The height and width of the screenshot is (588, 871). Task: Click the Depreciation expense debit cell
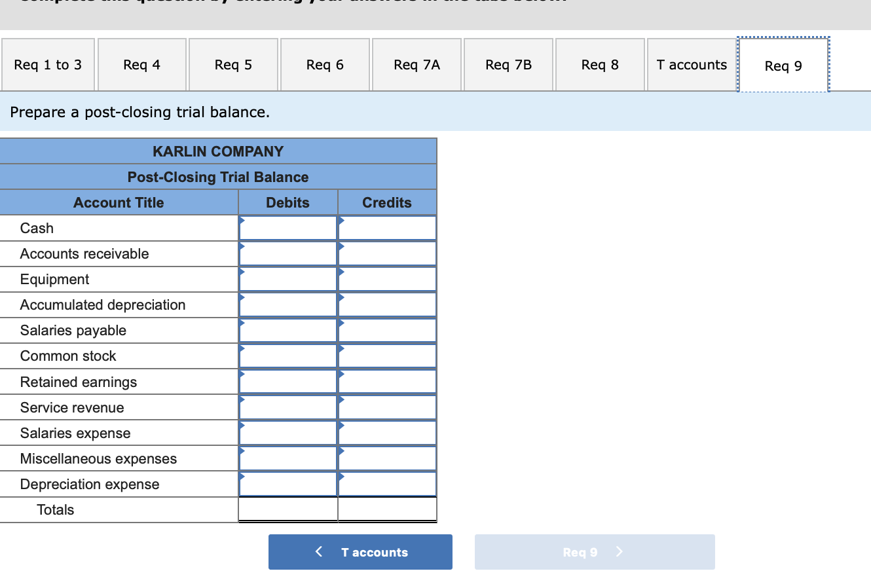pos(287,484)
